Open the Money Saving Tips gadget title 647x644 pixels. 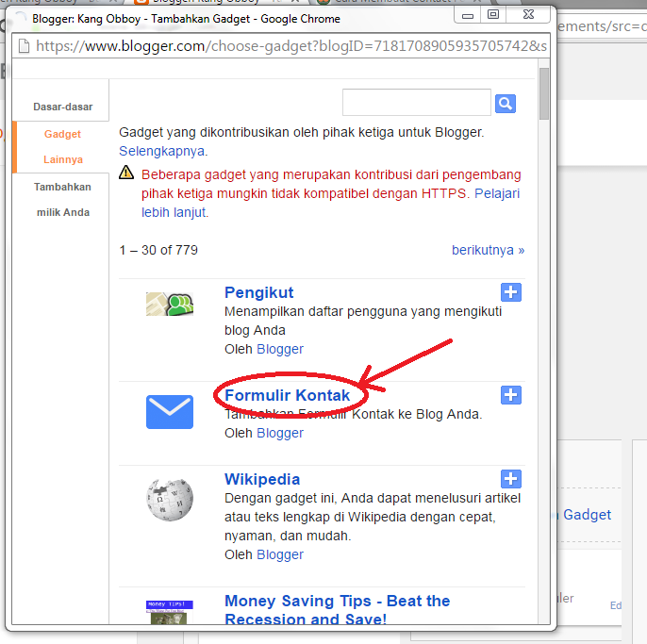tap(337, 610)
